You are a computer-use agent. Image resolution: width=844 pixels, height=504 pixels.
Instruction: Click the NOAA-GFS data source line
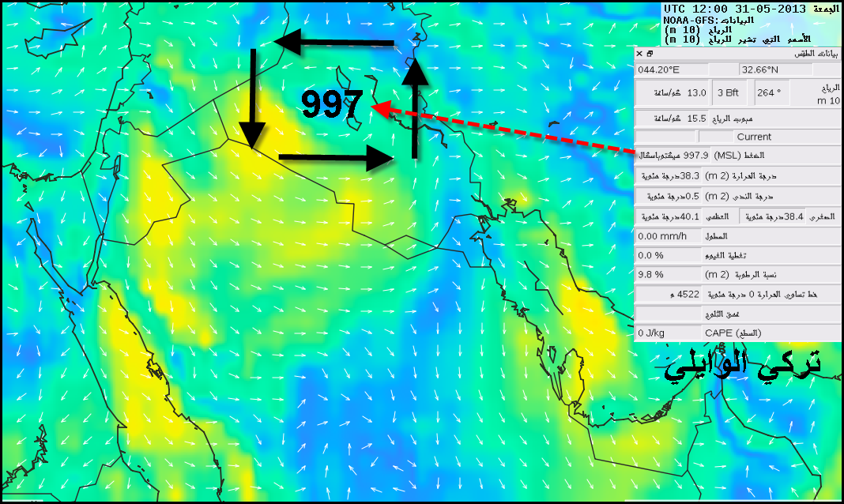pos(709,21)
